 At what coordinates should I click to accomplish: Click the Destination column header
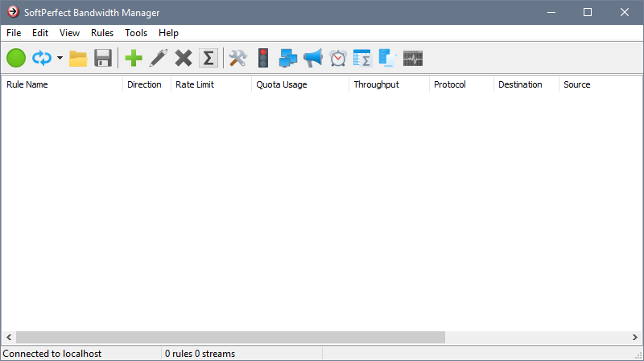click(x=526, y=84)
